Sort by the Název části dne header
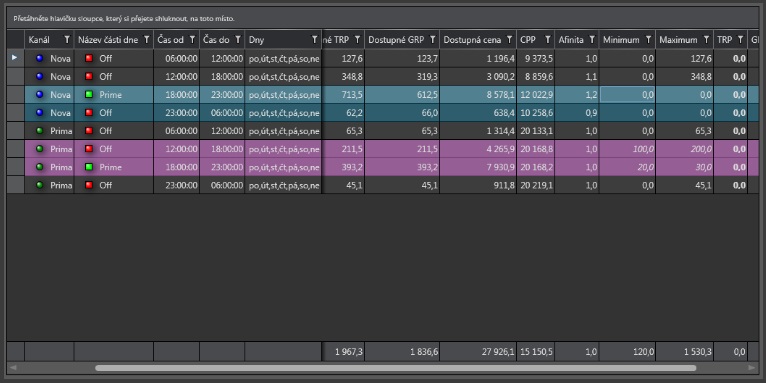Image resolution: width=766 pixels, height=383 pixels. (108, 40)
